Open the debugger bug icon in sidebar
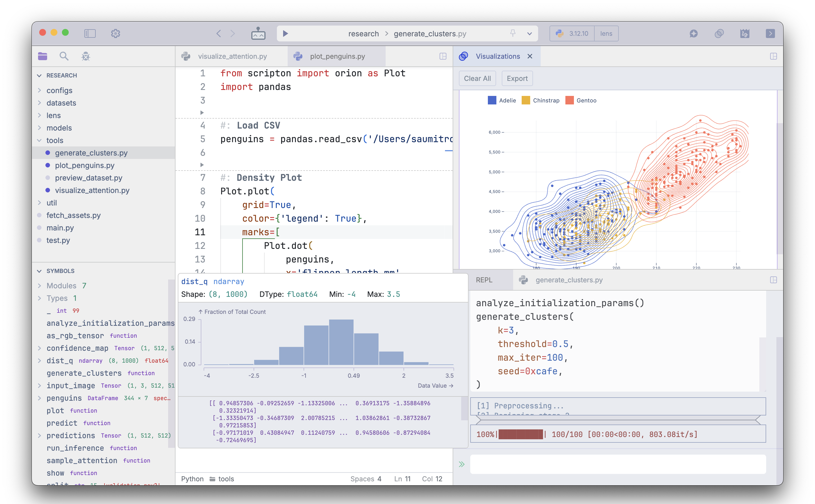This screenshot has width=815, height=504. (x=86, y=56)
